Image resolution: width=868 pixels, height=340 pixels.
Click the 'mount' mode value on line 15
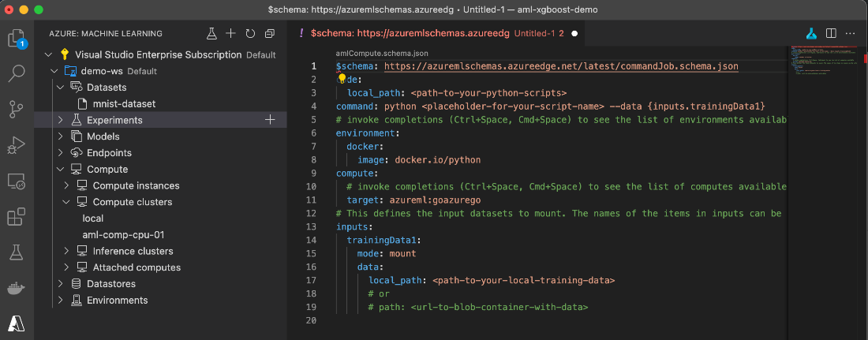[x=402, y=253]
